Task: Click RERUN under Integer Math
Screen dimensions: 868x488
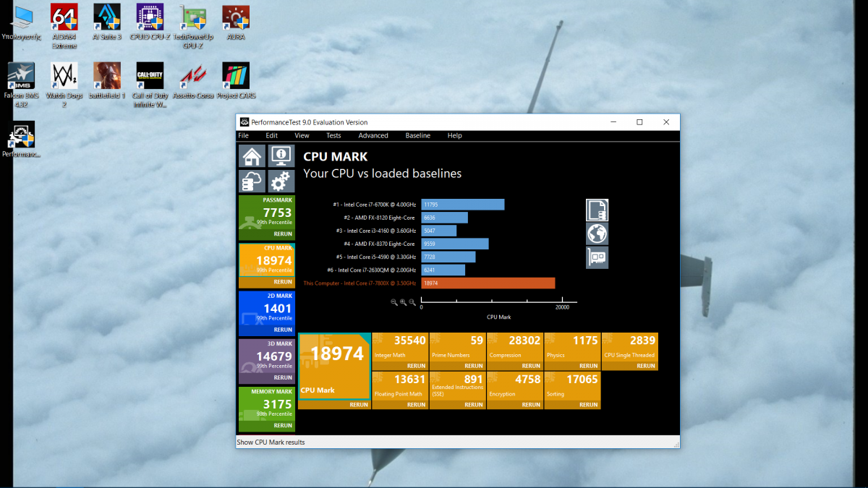Action: tap(416, 366)
